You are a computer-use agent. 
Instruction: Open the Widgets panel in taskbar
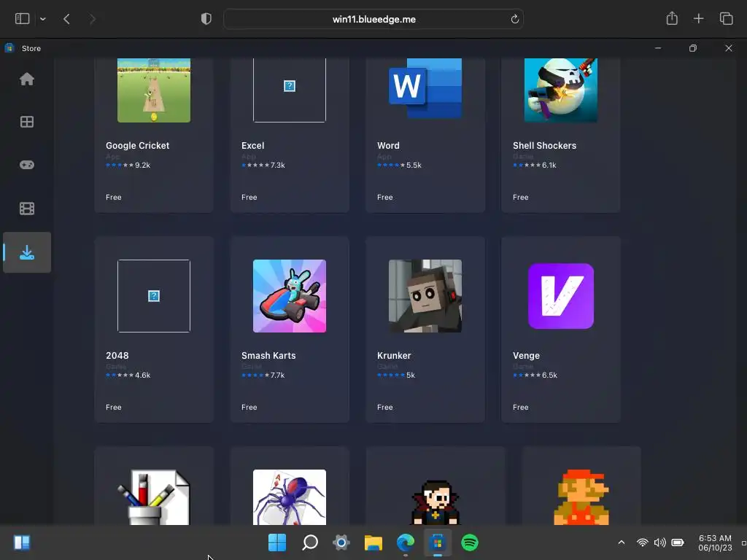(22, 542)
